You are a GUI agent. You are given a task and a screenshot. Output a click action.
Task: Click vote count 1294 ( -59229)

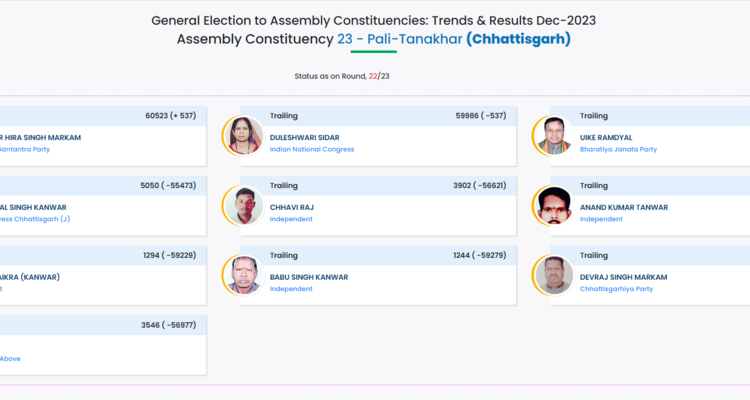(x=170, y=256)
